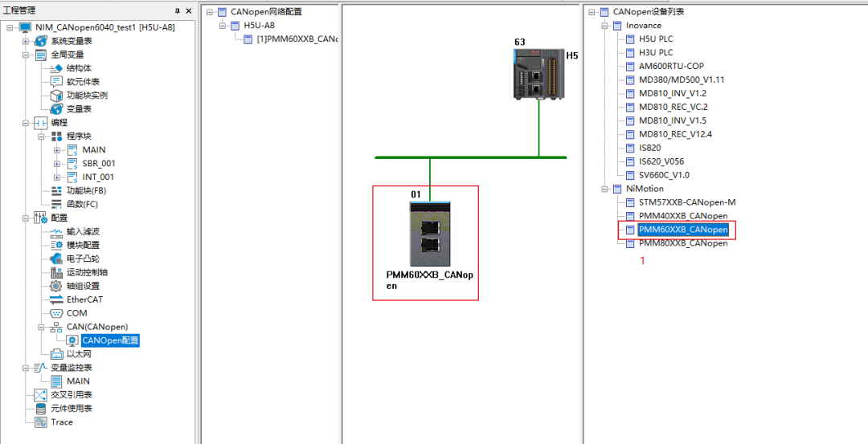The image size is (868, 444).
Task: Click the 元件使用表 database icon
Action: [42, 409]
